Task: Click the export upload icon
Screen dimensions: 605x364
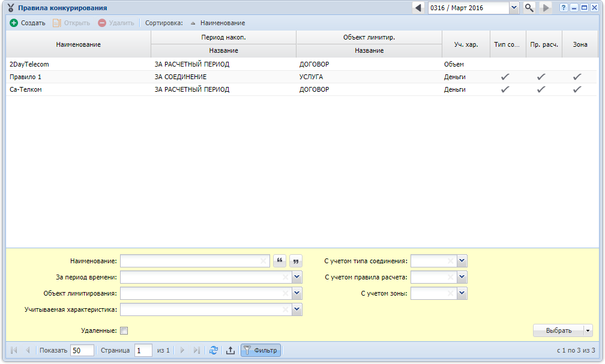Action: (x=230, y=350)
